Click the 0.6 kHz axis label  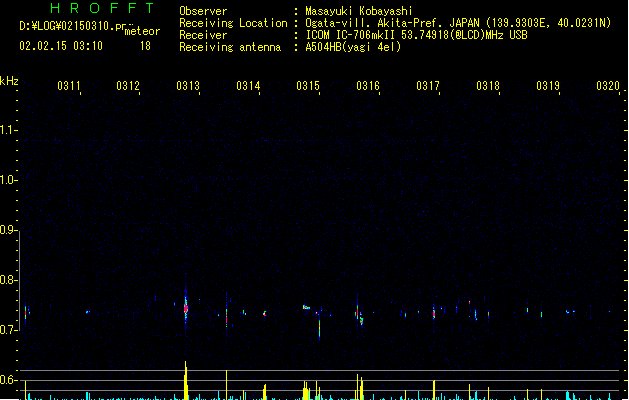pyautogui.click(x=8, y=380)
